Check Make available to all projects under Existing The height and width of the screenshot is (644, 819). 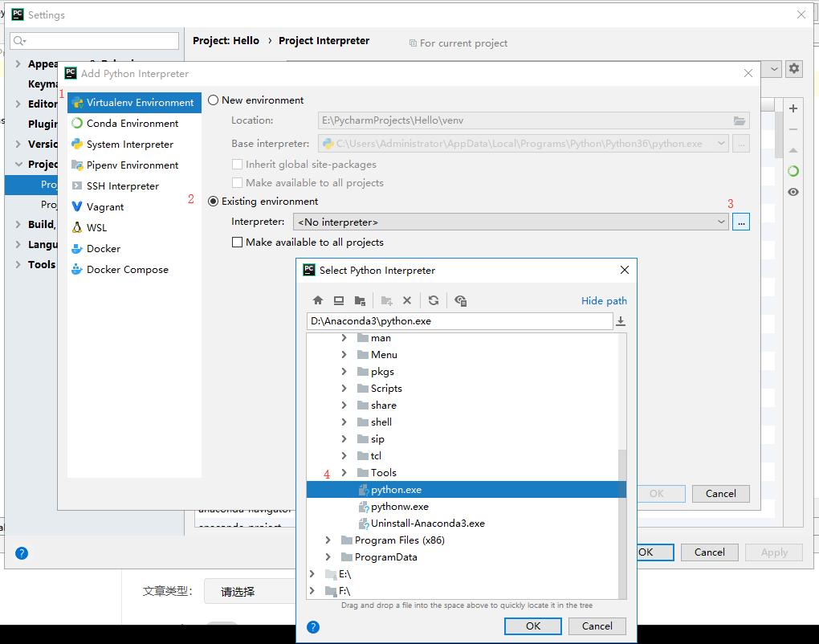click(x=237, y=243)
